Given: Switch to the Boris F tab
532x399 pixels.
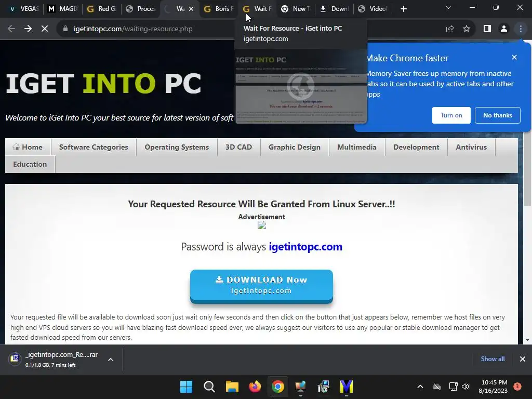Looking at the screenshot, I should pos(219,9).
